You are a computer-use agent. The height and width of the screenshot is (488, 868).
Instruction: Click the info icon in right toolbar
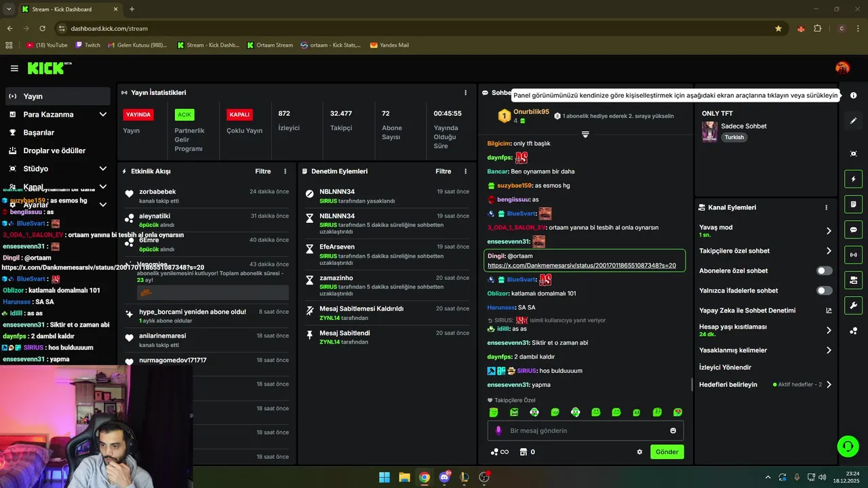[853, 96]
